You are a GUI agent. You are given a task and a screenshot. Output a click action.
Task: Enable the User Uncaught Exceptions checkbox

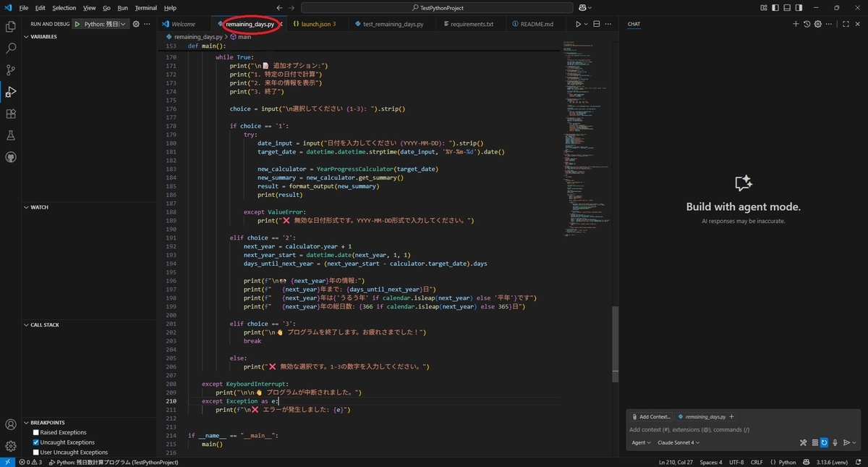36,453
